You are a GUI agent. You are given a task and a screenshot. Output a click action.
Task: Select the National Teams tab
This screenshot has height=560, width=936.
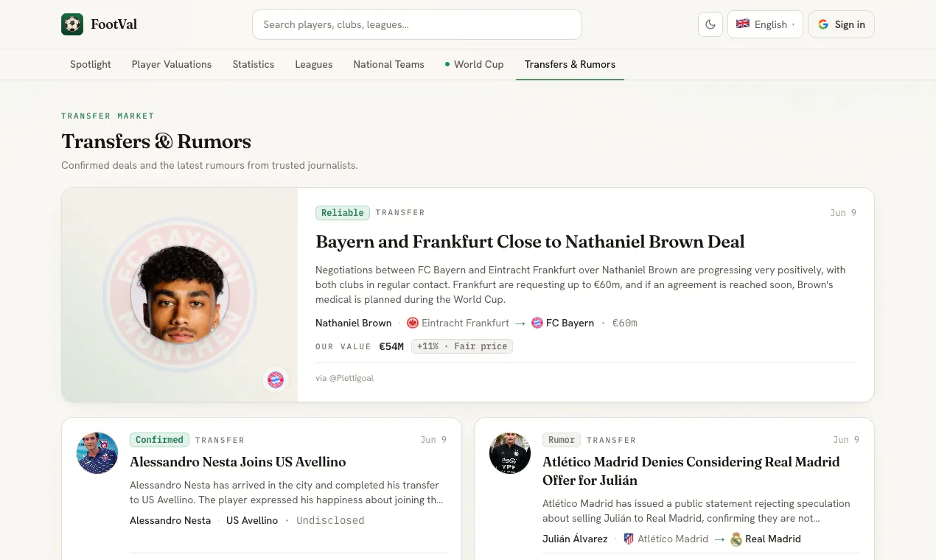coord(389,64)
